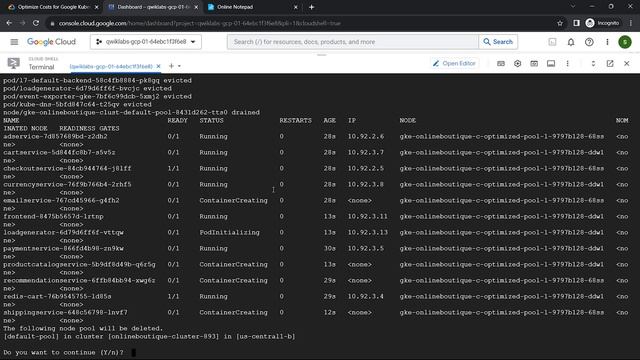This screenshot has height=360, width=640.
Task: Click the [default-pool] in cluster line
Action: pos(149,336)
